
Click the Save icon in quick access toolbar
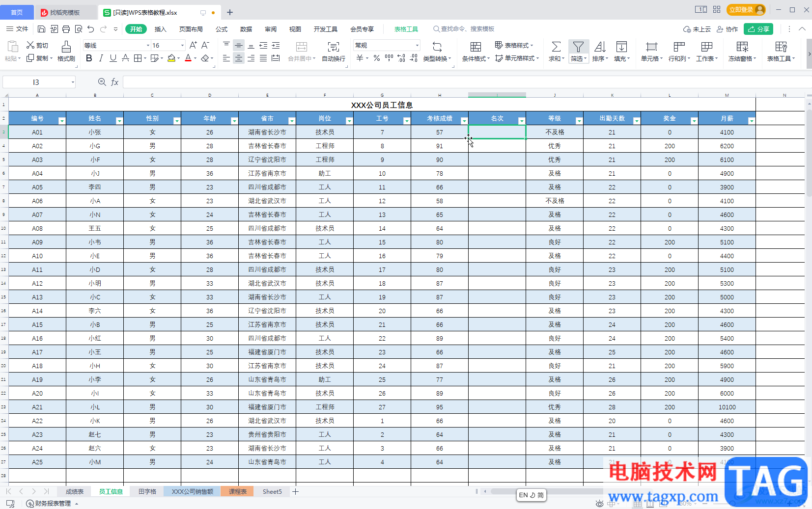click(x=42, y=29)
